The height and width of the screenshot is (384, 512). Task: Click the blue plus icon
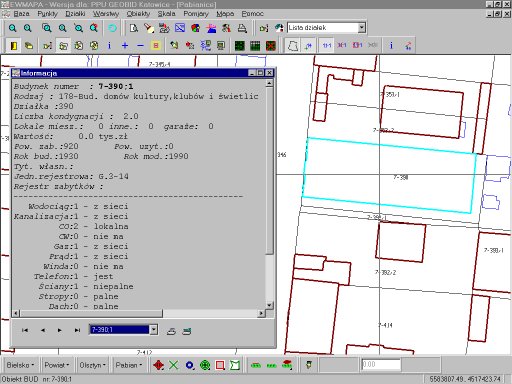point(125,45)
